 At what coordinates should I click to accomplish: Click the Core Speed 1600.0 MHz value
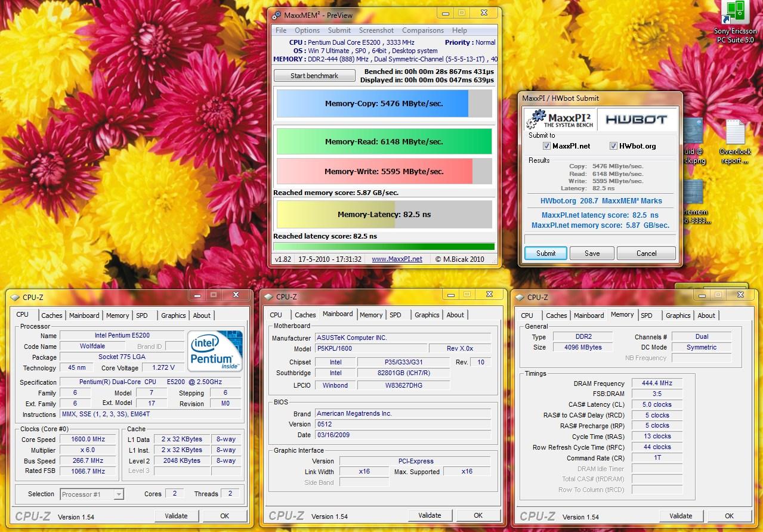coord(87,440)
